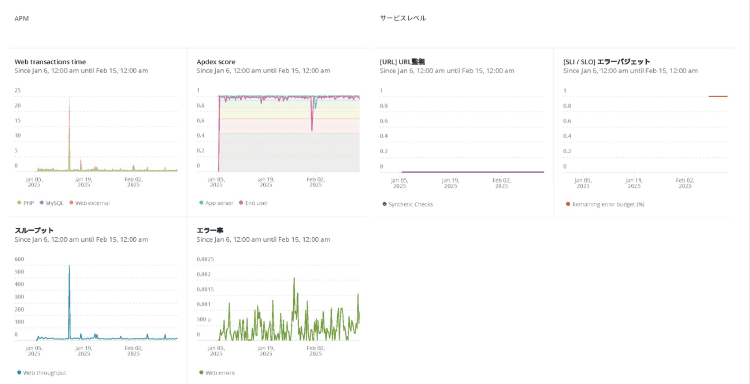Click the Synthetic Checks legend

tap(408, 204)
